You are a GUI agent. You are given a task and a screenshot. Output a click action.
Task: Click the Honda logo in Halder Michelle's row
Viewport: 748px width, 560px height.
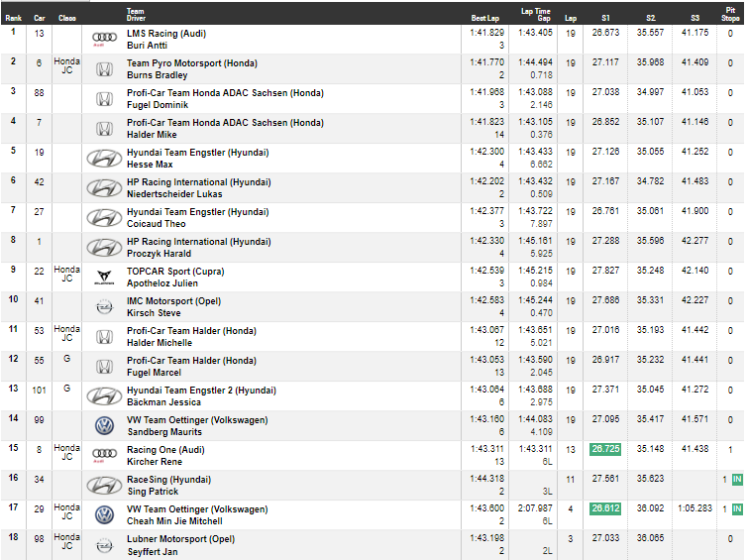click(x=104, y=337)
